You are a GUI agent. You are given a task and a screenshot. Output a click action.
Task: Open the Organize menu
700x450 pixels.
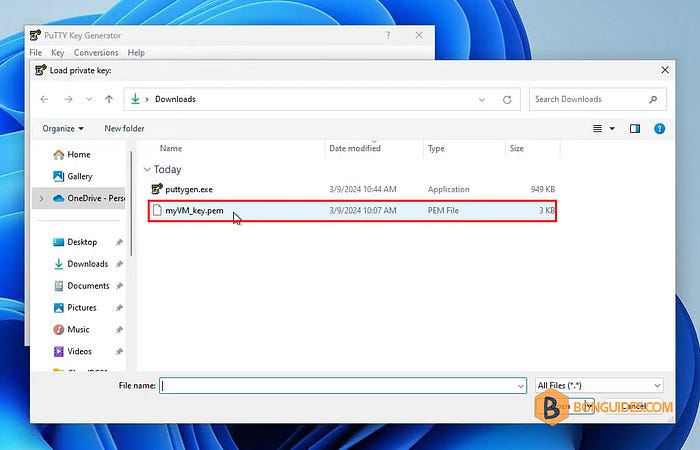click(63, 129)
